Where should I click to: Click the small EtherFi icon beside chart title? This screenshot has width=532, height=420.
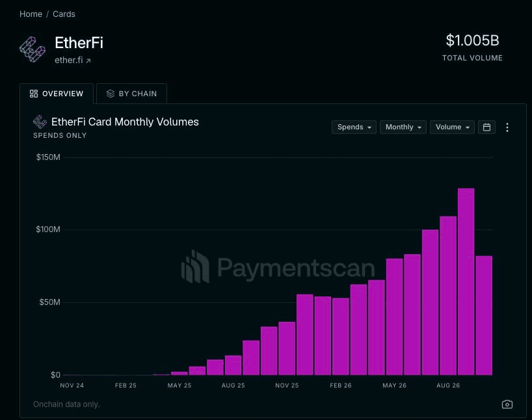click(x=40, y=122)
